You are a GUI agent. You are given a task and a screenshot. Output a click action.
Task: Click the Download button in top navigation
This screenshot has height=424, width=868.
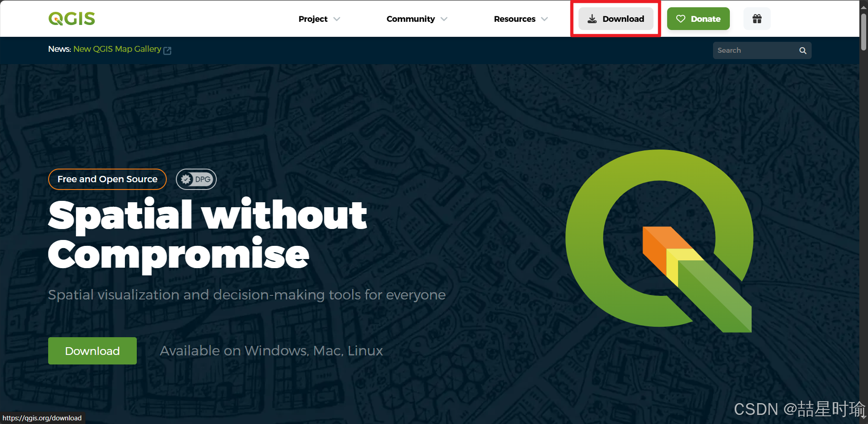coord(616,19)
